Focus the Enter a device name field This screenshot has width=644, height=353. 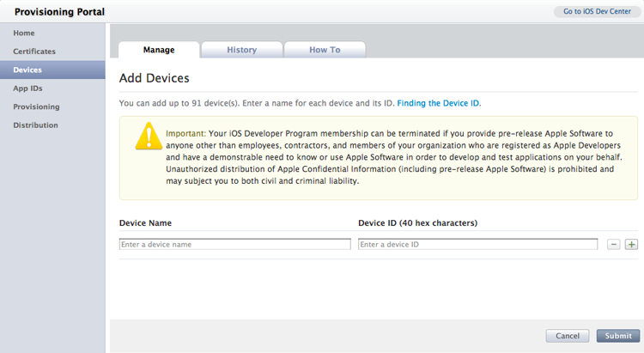pyautogui.click(x=235, y=245)
